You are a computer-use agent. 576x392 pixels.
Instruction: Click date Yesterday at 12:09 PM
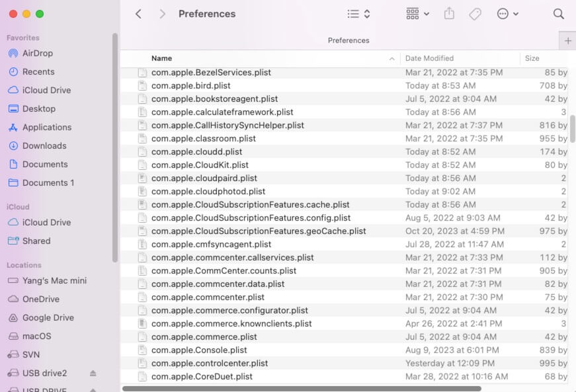click(x=450, y=364)
